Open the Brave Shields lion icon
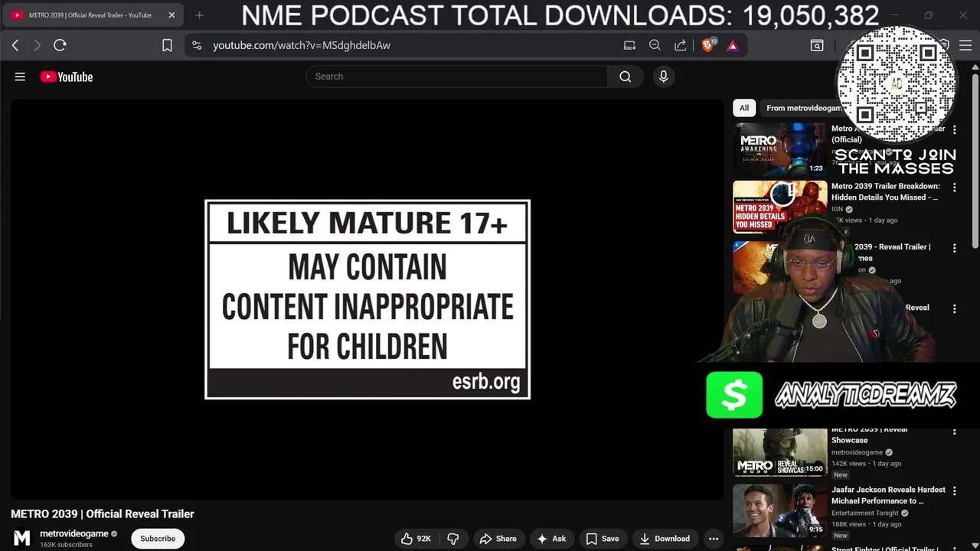The image size is (980, 551). [x=708, y=45]
